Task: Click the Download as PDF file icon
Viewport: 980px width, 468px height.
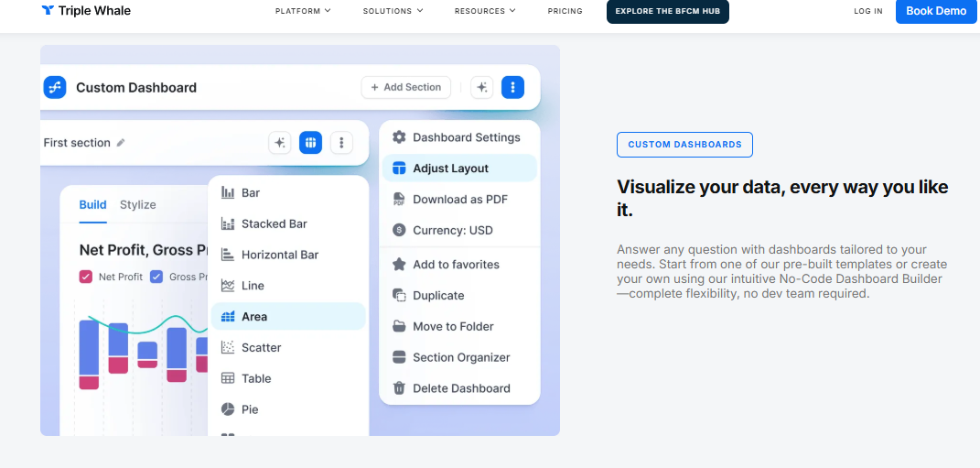Action: (x=399, y=200)
